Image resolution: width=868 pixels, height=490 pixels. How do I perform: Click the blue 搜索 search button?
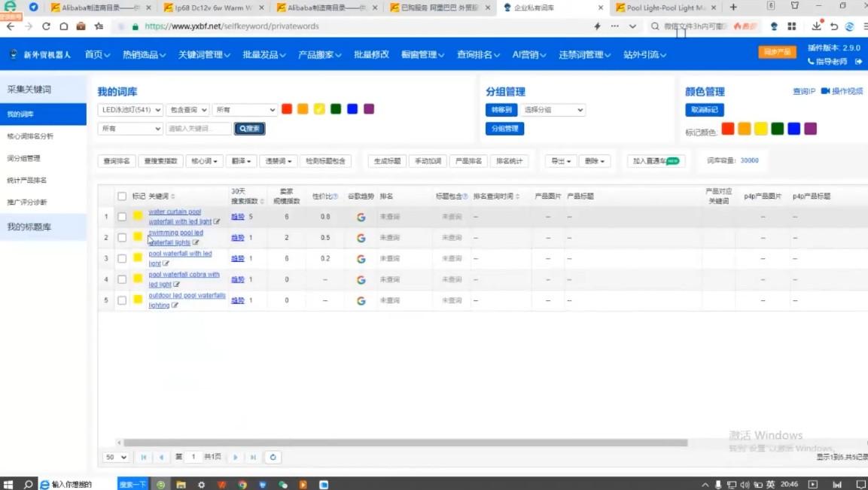pos(249,129)
